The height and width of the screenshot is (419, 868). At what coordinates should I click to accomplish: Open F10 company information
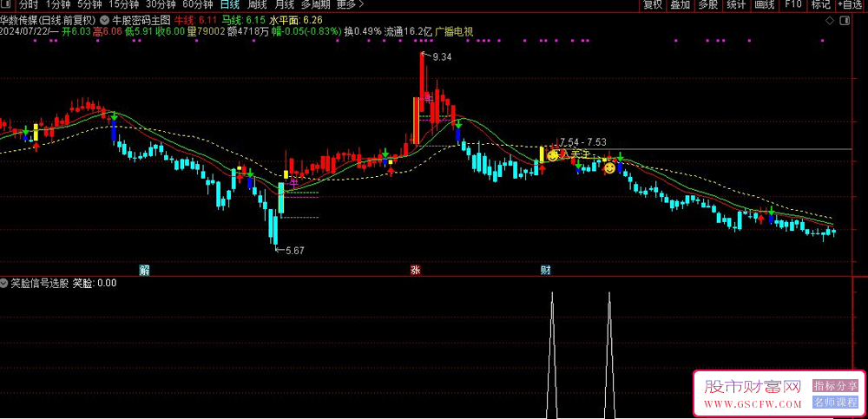point(793,5)
